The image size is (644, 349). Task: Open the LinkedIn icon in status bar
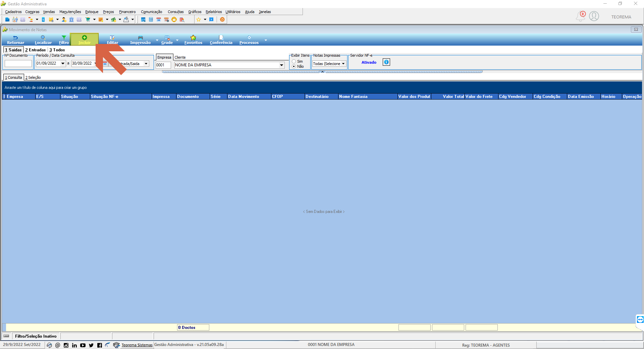[74, 345]
